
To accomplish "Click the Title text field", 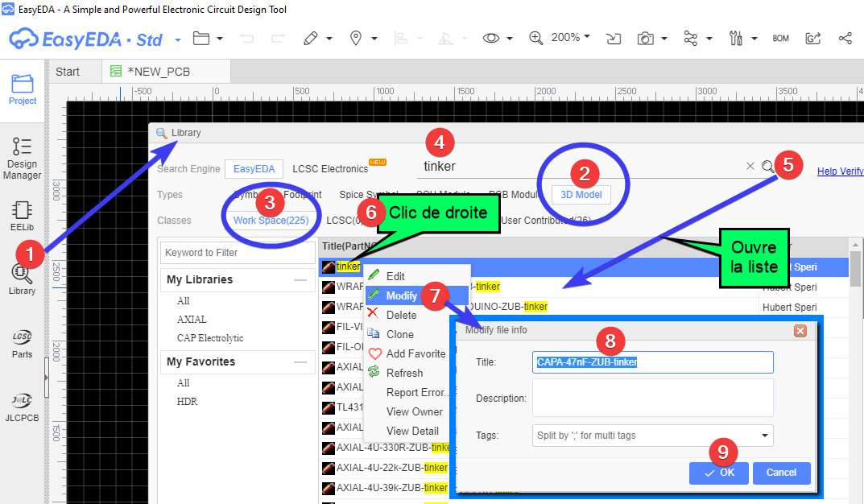I will click(652, 361).
